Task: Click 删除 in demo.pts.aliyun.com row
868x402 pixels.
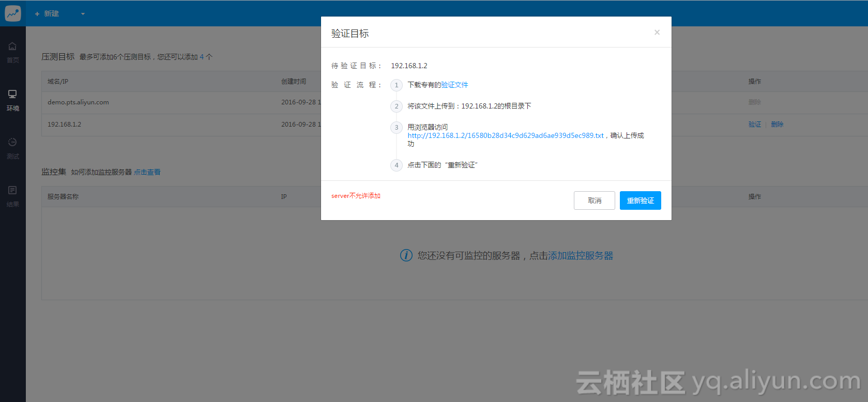Action: pos(755,102)
